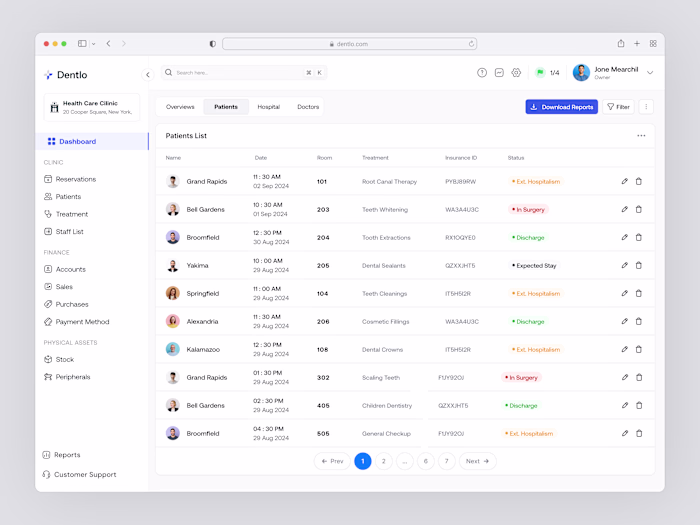Switch to the Overviews tab
Viewport: 700px width, 525px height.
pyautogui.click(x=180, y=107)
